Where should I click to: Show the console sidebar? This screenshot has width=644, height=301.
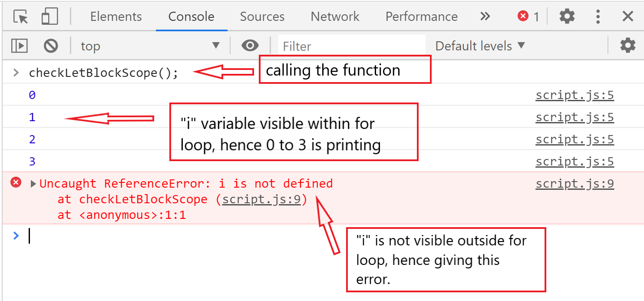tap(19, 46)
